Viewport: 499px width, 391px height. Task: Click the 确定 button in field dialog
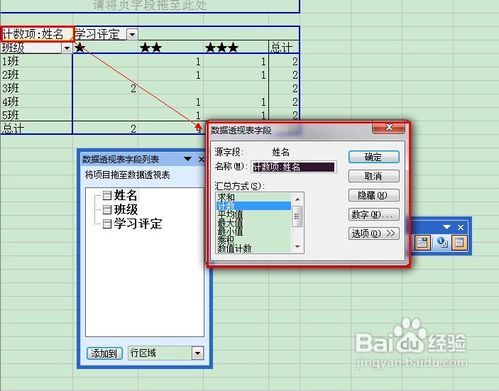[374, 157]
